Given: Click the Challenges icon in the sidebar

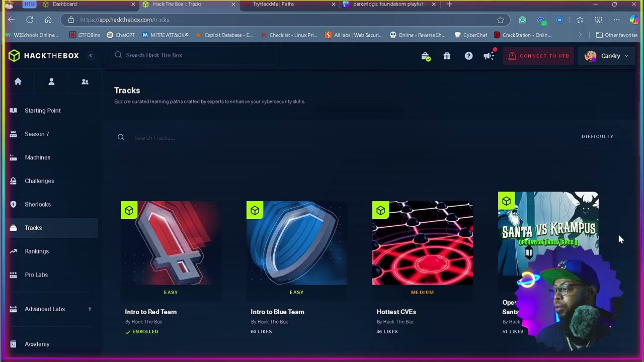Looking at the screenshot, I should tap(14, 181).
